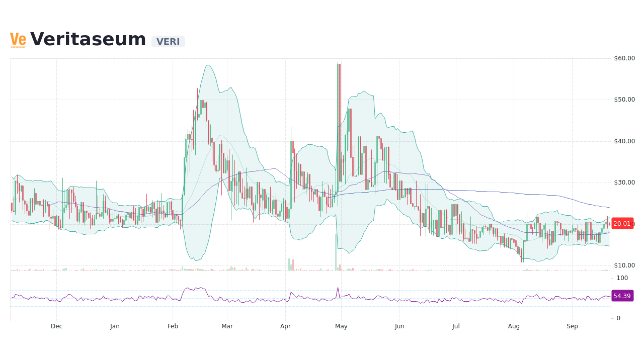Click the 0 RSI axis label
This screenshot has height=362, width=644.
click(618, 318)
